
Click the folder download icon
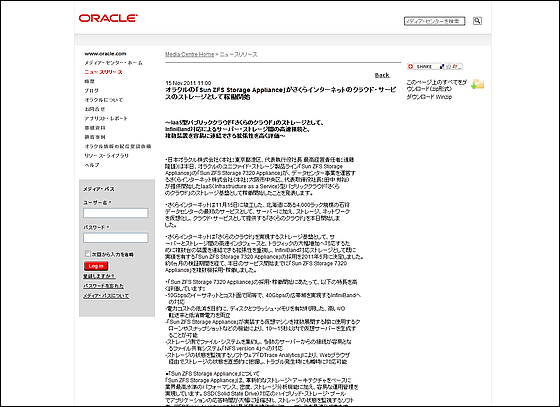tap(478, 84)
